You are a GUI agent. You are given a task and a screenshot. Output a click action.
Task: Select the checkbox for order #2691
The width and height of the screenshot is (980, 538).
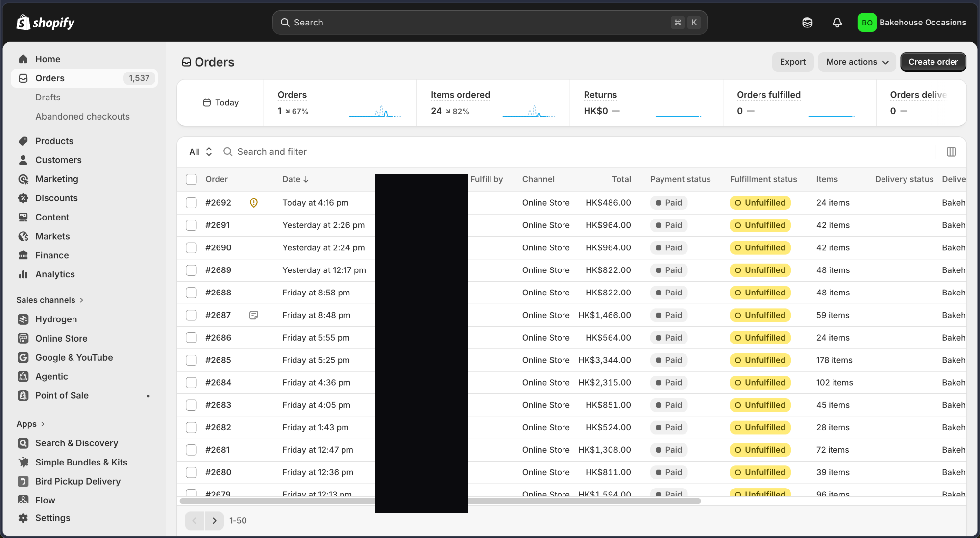pyautogui.click(x=191, y=225)
